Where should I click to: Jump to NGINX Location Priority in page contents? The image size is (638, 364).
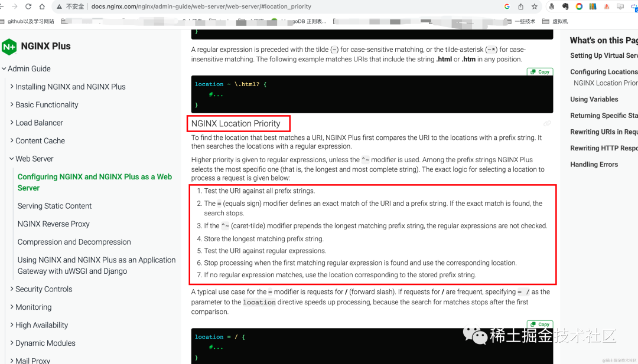point(606,83)
